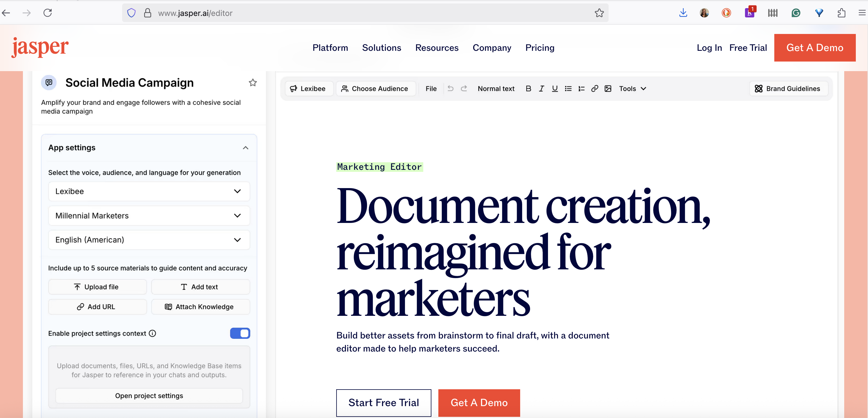This screenshot has width=868, height=418.
Task: Open the Resources navigation menu
Action: click(437, 48)
